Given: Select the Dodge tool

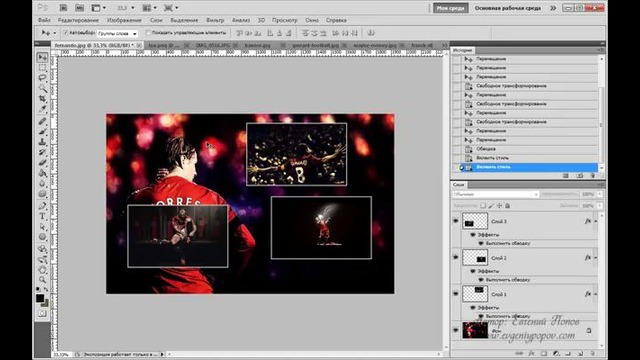Looking at the screenshot, I should (42, 193).
